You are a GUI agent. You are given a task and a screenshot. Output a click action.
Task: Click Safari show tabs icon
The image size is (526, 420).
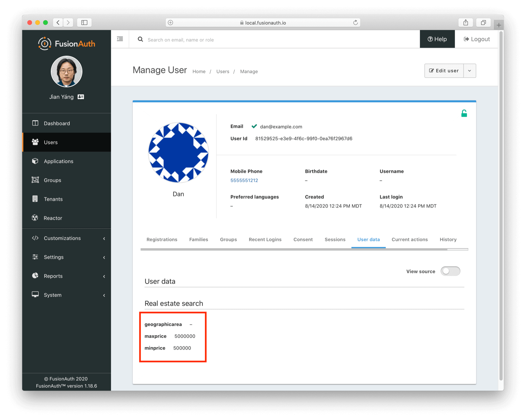(x=483, y=22)
